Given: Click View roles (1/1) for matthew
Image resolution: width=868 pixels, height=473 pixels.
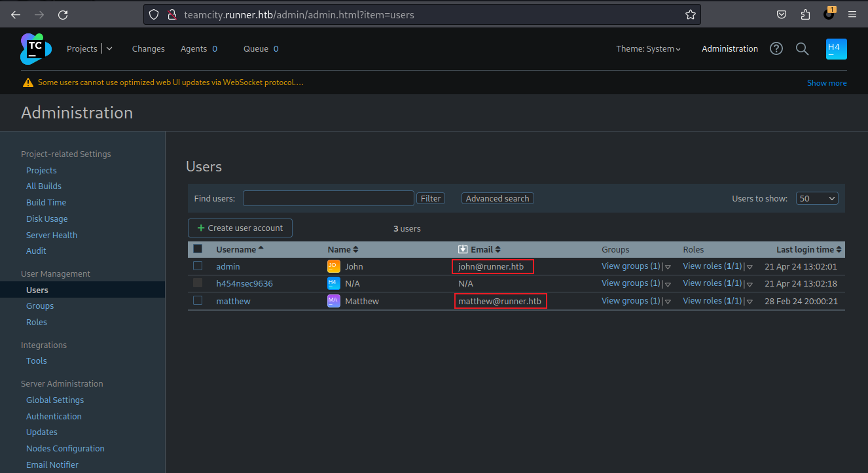Looking at the screenshot, I should pos(712,301).
